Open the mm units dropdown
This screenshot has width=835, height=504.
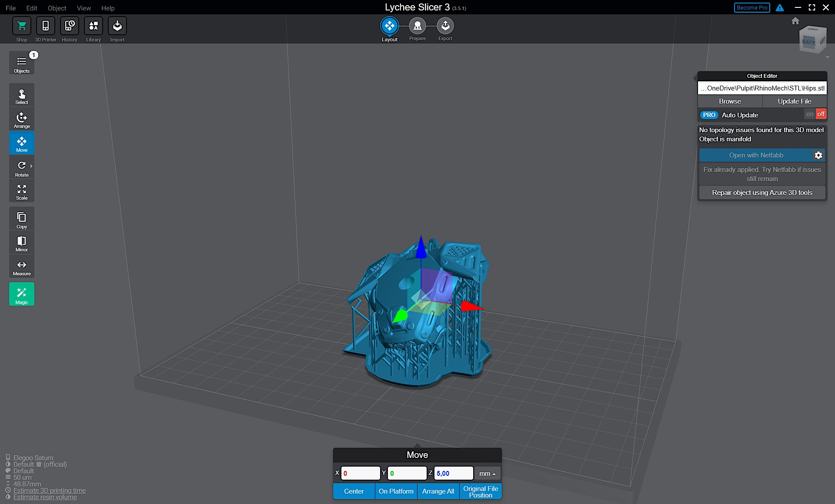click(x=487, y=473)
